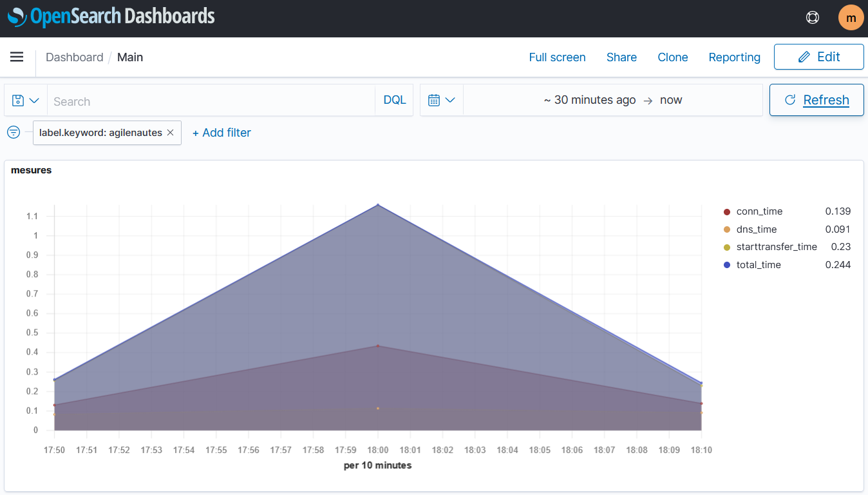Click the OpenSearch Dashboards logo

[x=111, y=17]
